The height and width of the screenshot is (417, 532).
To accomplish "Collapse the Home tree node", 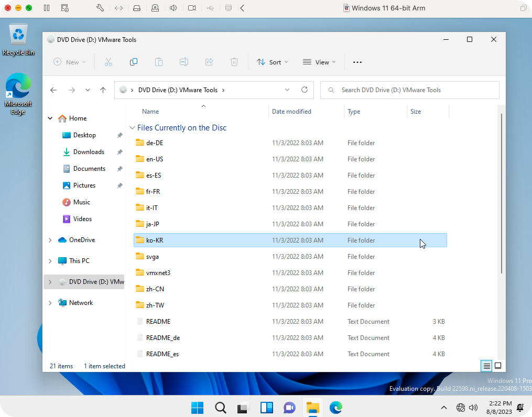I will (x=50, y=118).
